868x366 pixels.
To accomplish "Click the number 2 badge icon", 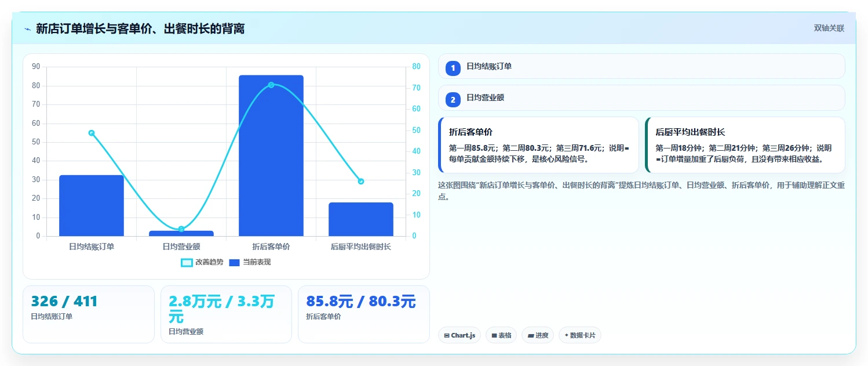I will [453, 100].
